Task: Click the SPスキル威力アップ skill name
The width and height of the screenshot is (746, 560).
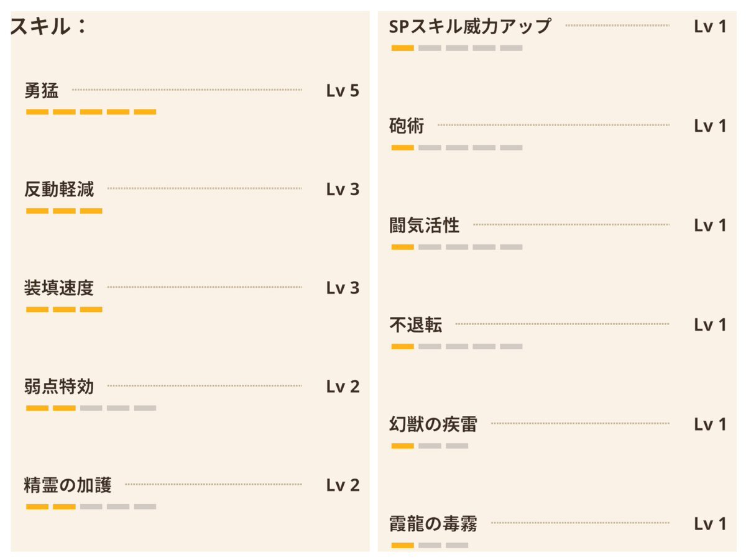Action: [x=470, y=26]
